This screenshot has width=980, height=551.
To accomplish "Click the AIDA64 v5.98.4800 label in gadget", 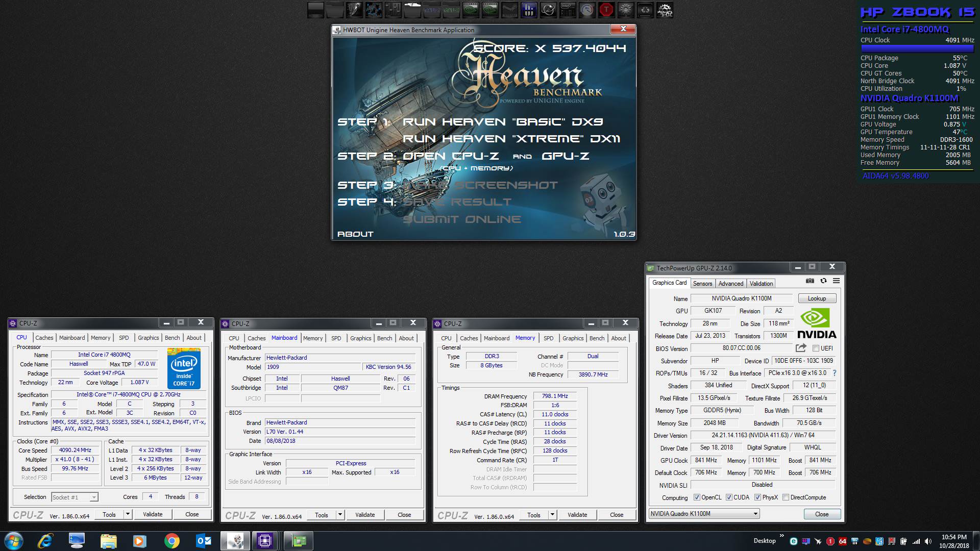I will pos(896,176).
